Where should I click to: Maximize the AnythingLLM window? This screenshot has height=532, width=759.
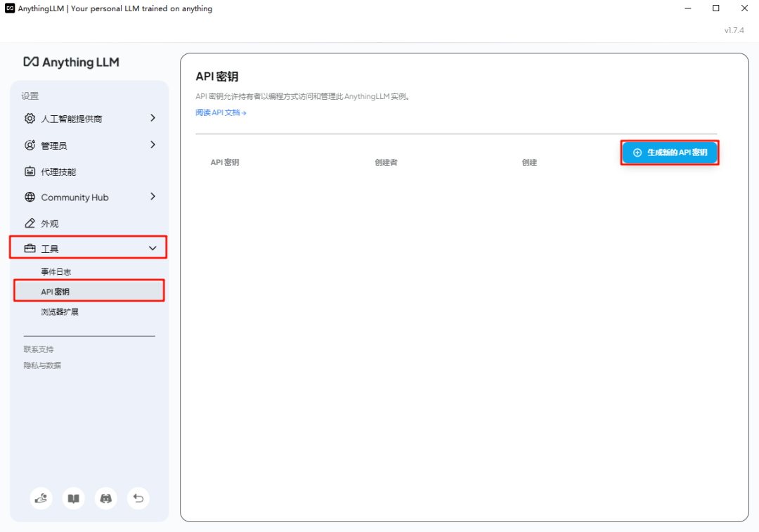pyautogui.click(x=716, y=8)
